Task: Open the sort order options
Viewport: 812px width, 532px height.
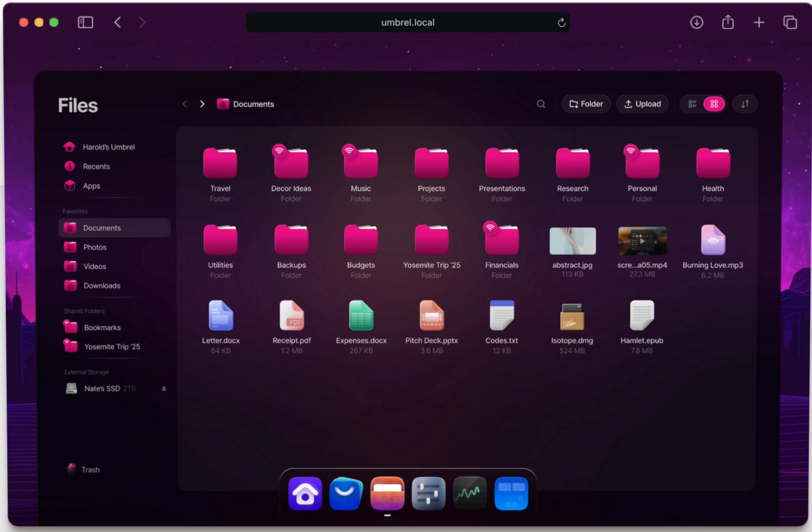Action: pyautogui.click(x=745, y=104)
